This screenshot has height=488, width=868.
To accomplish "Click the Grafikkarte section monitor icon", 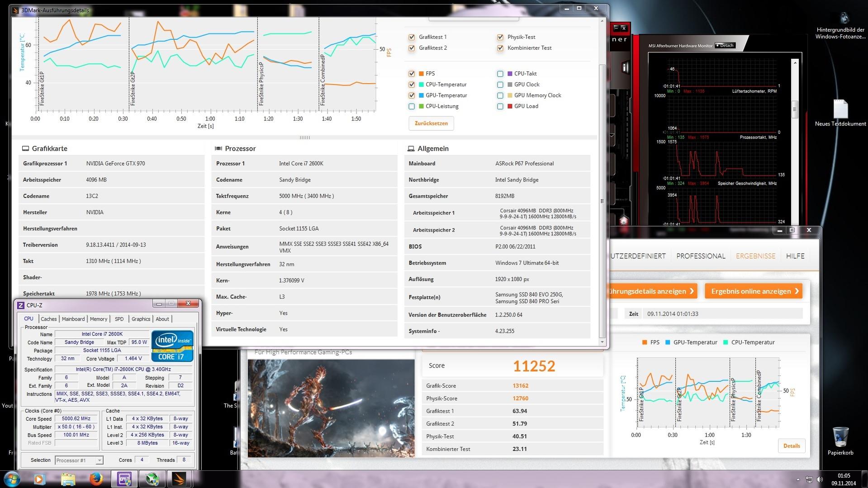I will click(25, 148).
